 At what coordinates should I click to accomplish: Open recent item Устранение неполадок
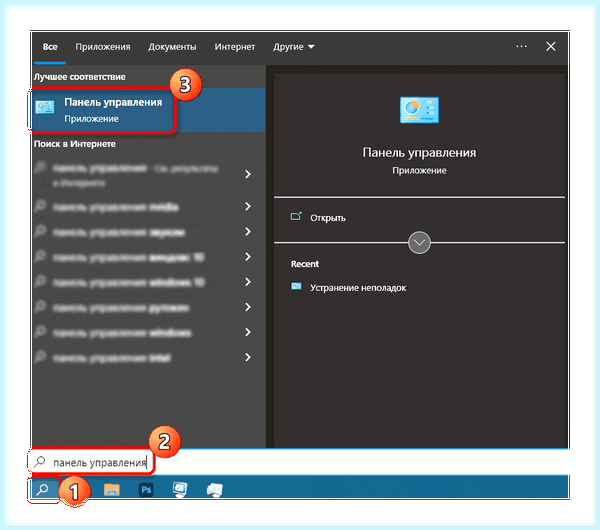[x=358, y=288]
